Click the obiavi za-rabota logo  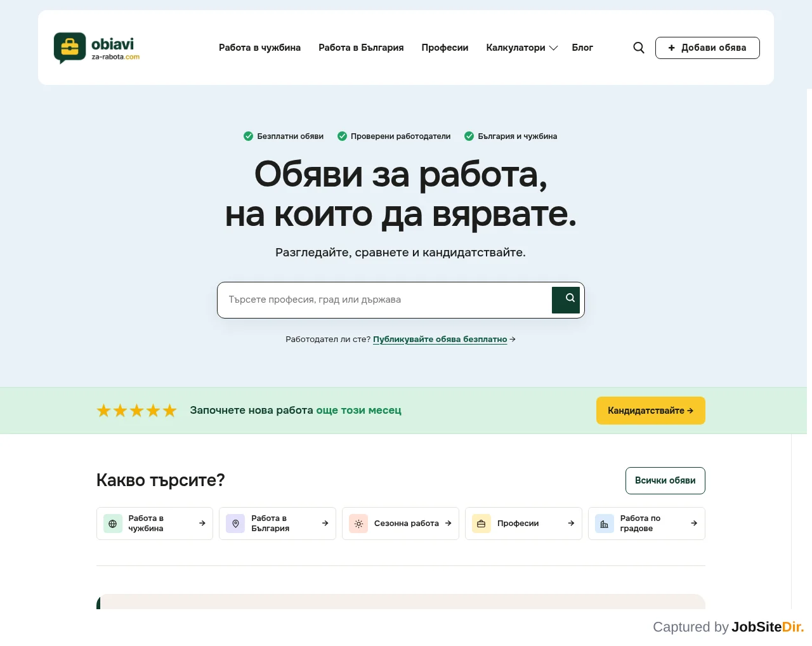96,48
